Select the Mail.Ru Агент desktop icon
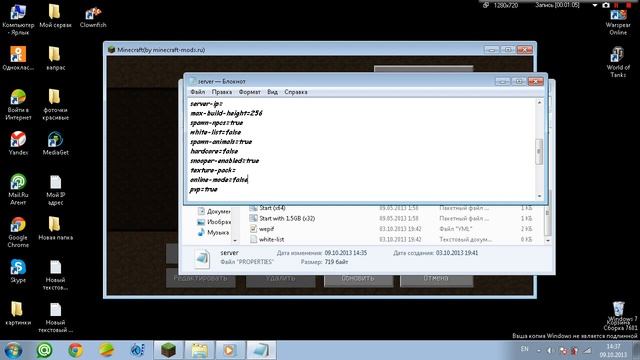 [x=18, y=189]
